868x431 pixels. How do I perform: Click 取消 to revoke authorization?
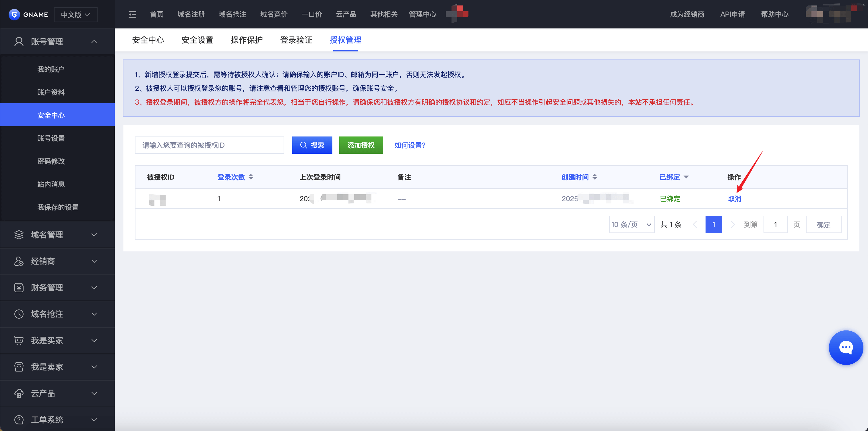(x=735, y=199)
